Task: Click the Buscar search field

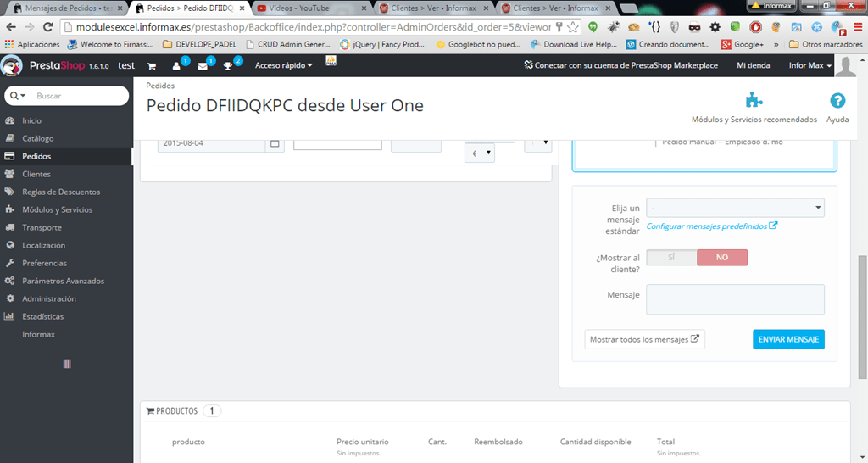Action: (79, 96)
